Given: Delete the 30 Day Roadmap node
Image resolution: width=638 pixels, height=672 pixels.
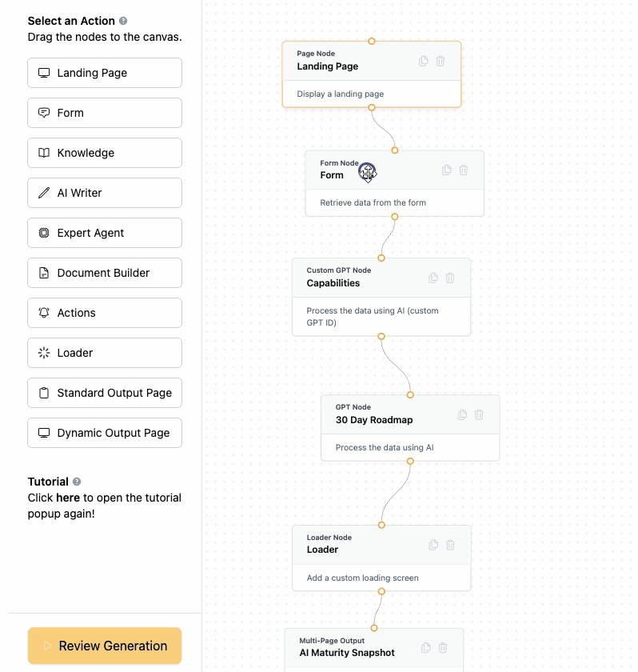Looking at the screenshot, I should tap(479, 414).
